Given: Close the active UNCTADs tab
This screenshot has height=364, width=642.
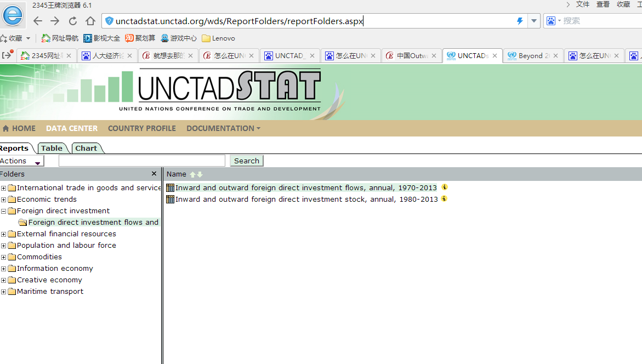Looking at the screenshot, I should (x=495, y=56).
